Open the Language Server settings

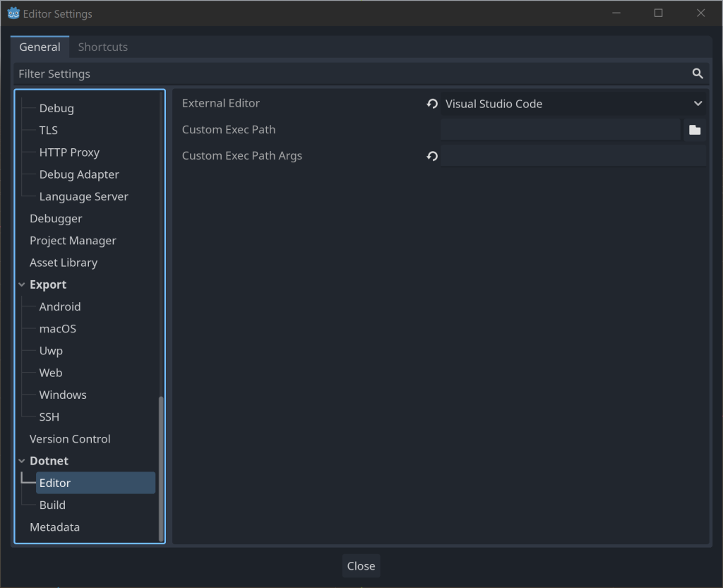(83, 196)
